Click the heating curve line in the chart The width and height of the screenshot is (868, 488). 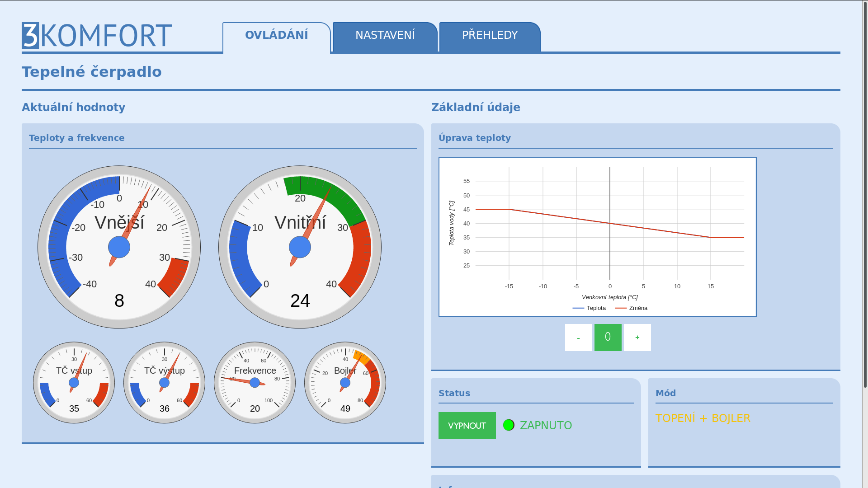(560, 216)
